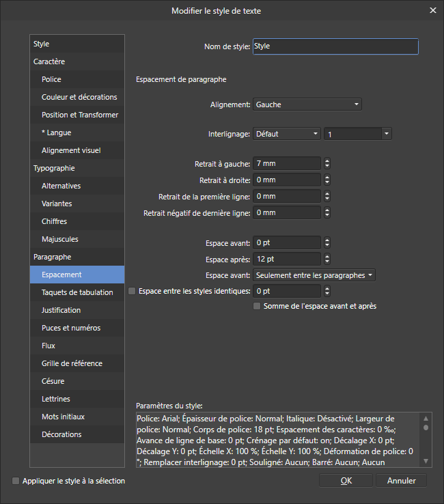Open the Typographie section
The height and width of the screenshot is (504, 444).
coord(77,168)
